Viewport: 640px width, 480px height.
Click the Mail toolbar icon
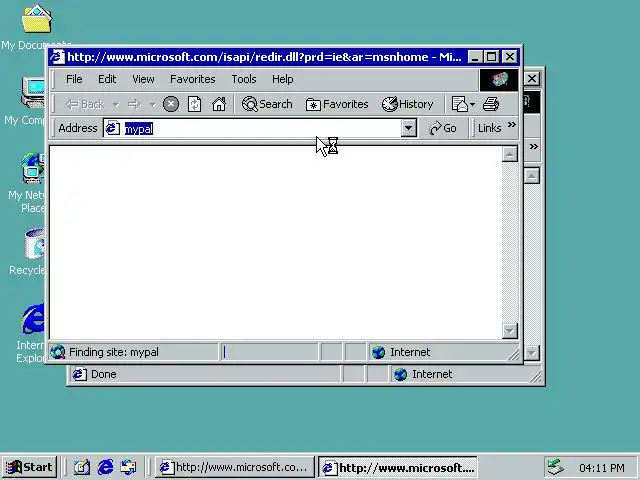[x=460, y=104]
